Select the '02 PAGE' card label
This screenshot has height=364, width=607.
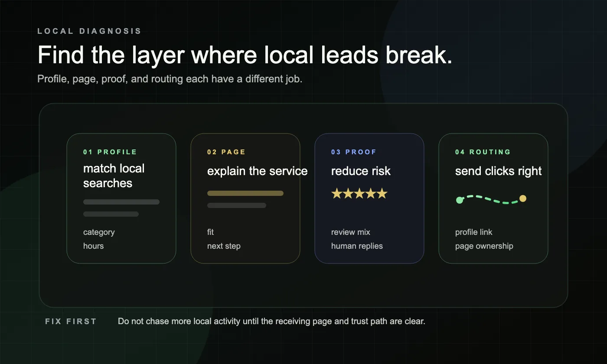coord(226,152)
